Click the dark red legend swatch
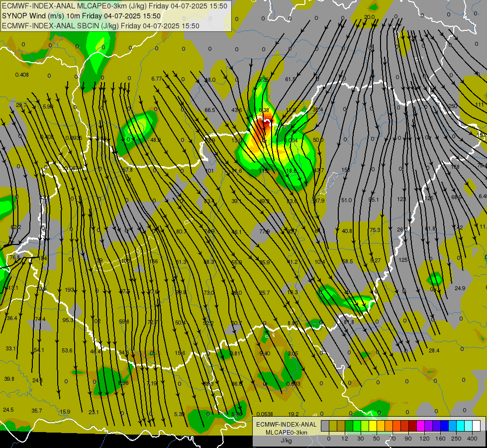This screenshot has width=487, height=448. (x=412, y=426)
